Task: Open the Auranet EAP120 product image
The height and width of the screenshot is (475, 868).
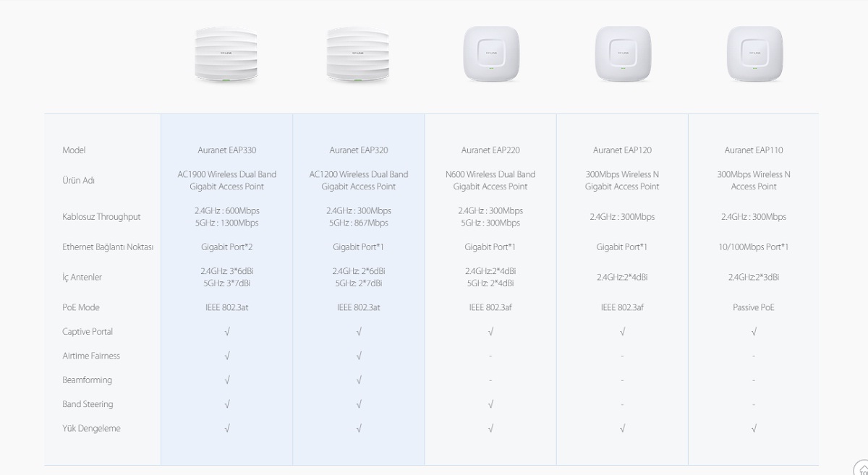Action: (622, 54)
